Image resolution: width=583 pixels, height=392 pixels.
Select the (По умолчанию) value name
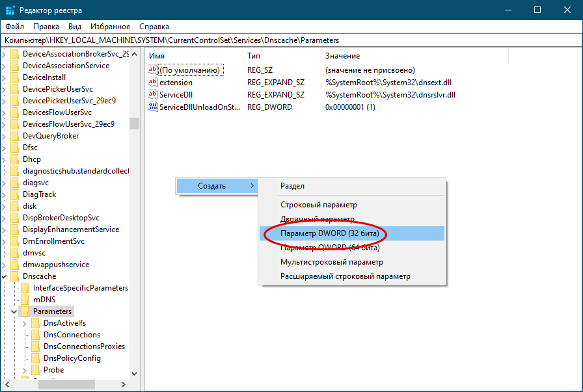coord(191,70)
